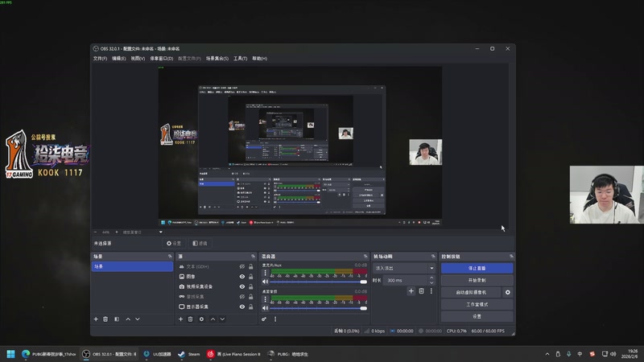The height and width of the screenshot is (362, 644).
Task: Open audio mixer menu three-dot icon at bottom
Action: point(275,319)
